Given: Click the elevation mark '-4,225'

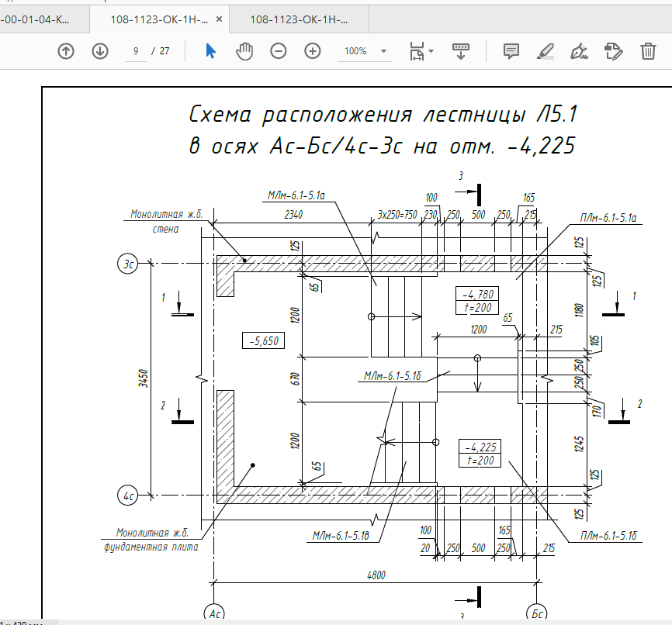Looking at the screenshot, I should [x=480, y=447].
